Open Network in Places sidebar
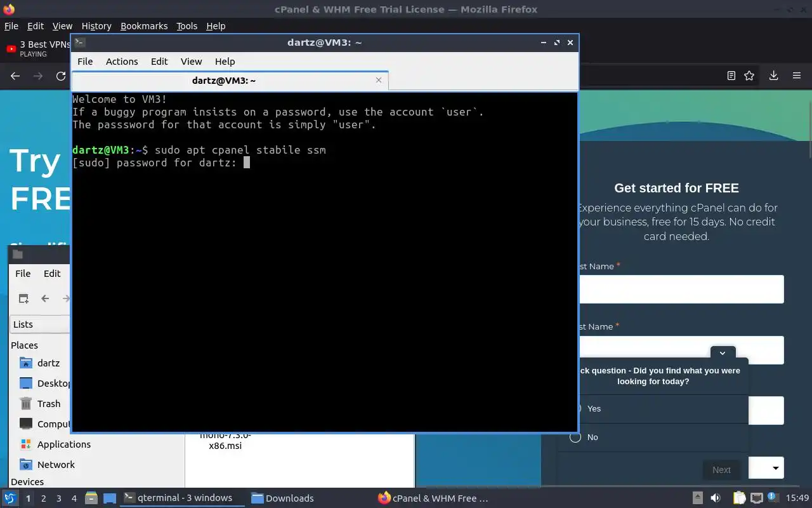 click(x=48, y=465)
